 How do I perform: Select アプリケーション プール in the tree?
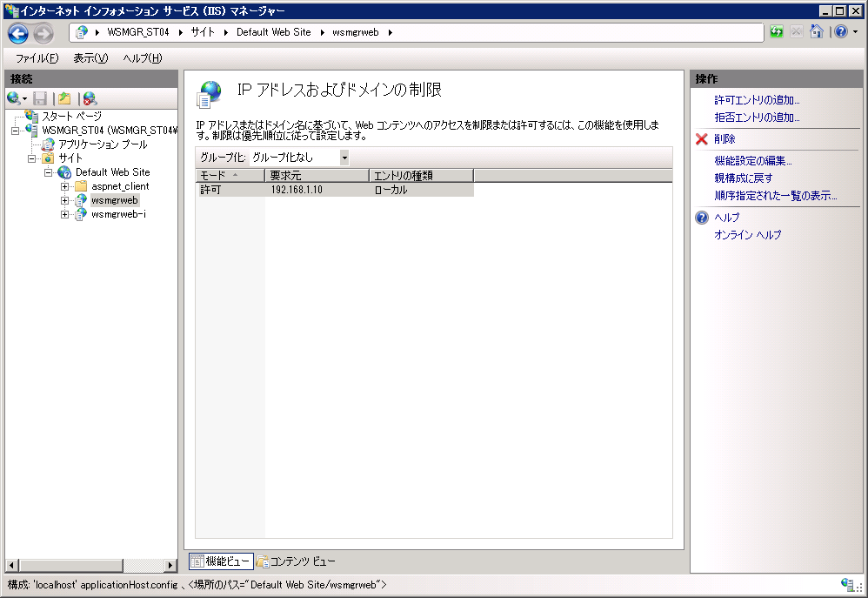click(x=103, y=144)
